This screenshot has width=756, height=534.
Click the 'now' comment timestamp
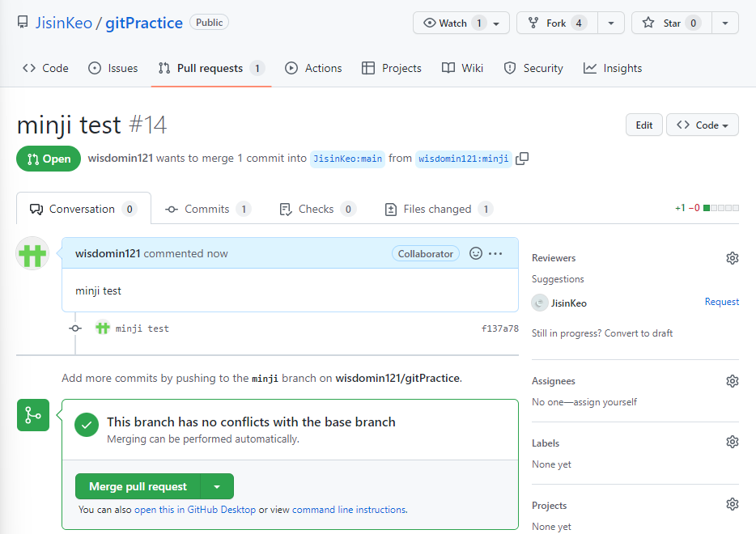217,253
